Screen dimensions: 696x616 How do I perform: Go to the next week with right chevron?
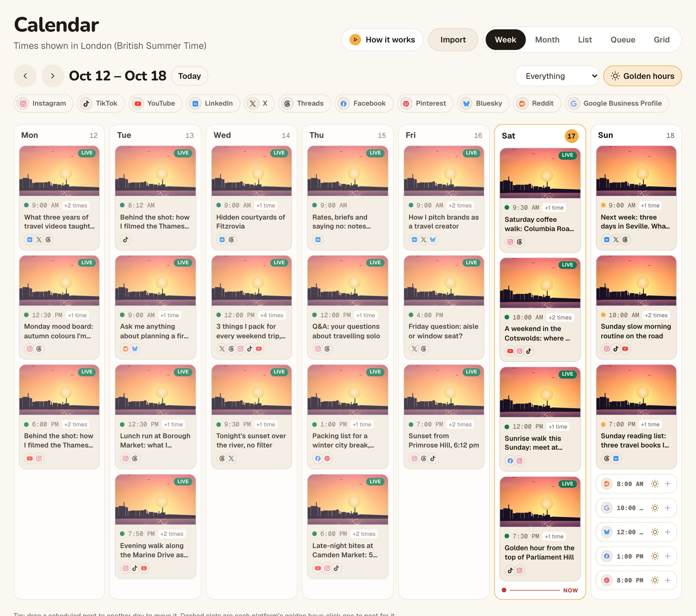[x=52, y=76]
